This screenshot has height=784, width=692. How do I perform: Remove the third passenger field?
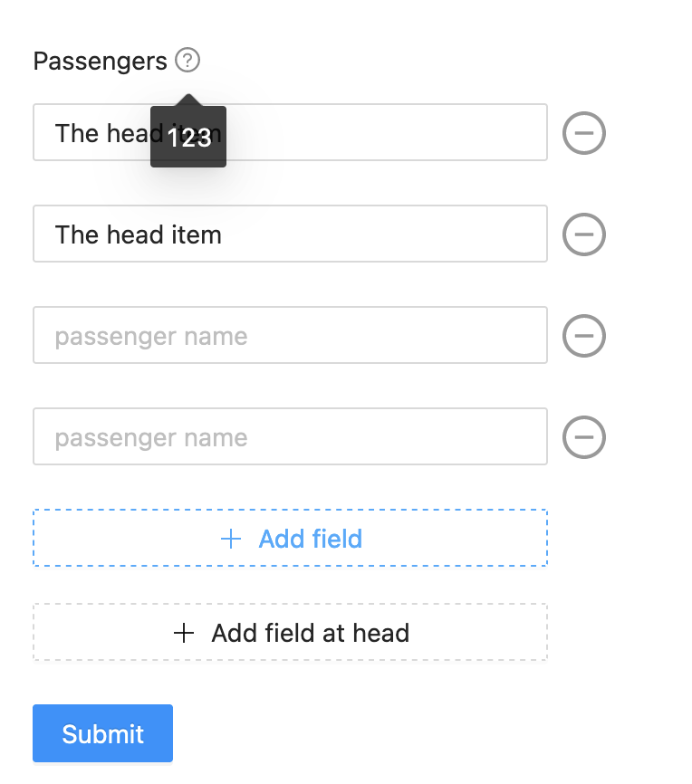coord(584,336)
